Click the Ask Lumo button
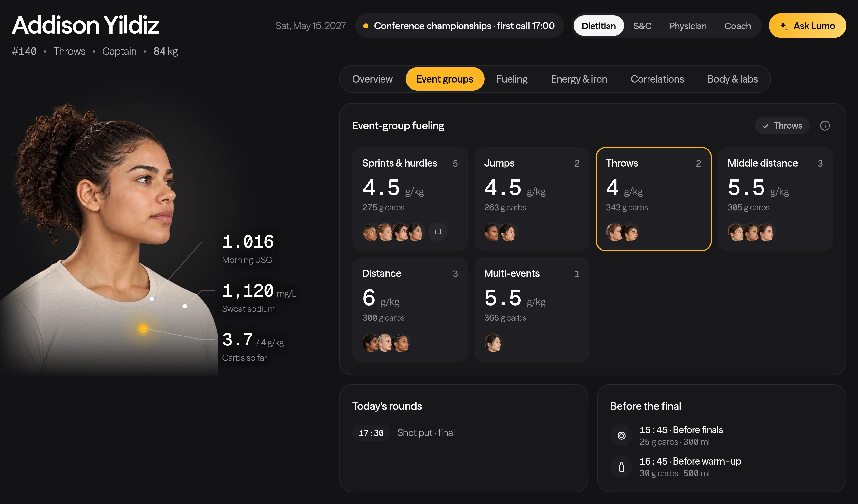 click(x=807, y=26)
